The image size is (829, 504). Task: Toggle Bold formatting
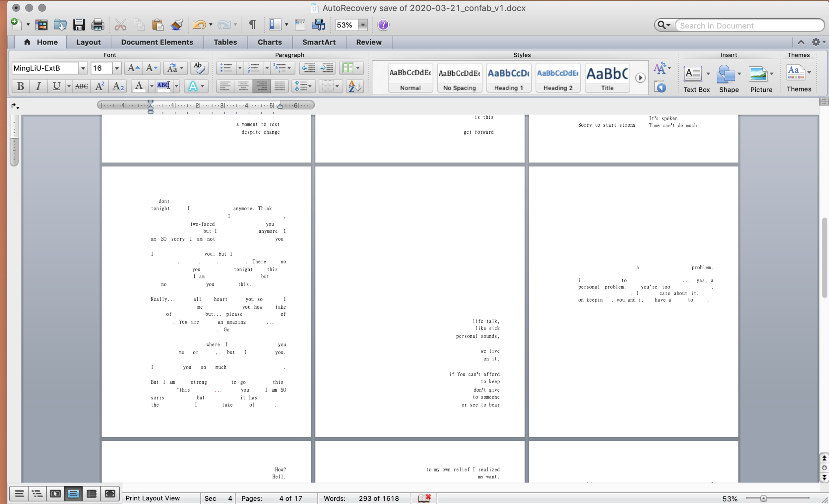tap(21, 86)
